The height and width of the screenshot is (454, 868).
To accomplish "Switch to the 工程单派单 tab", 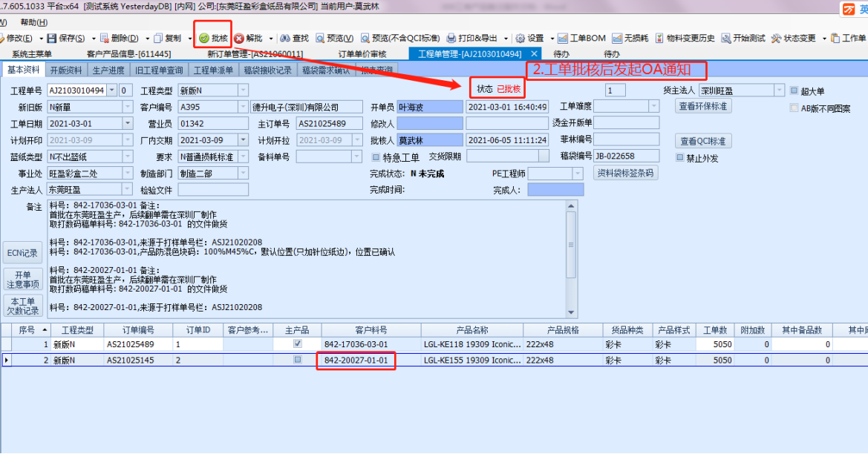I will click(213, 70).
